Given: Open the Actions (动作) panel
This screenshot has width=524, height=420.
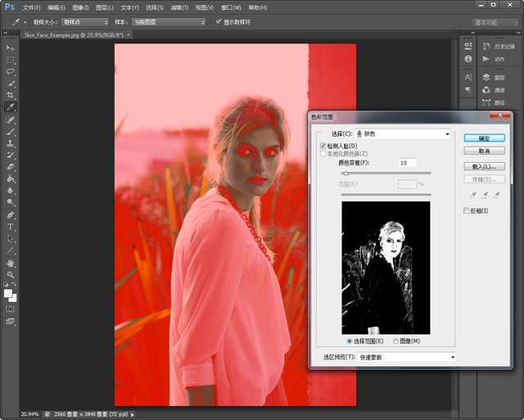Looking at the screenshot, I should 495,59.
